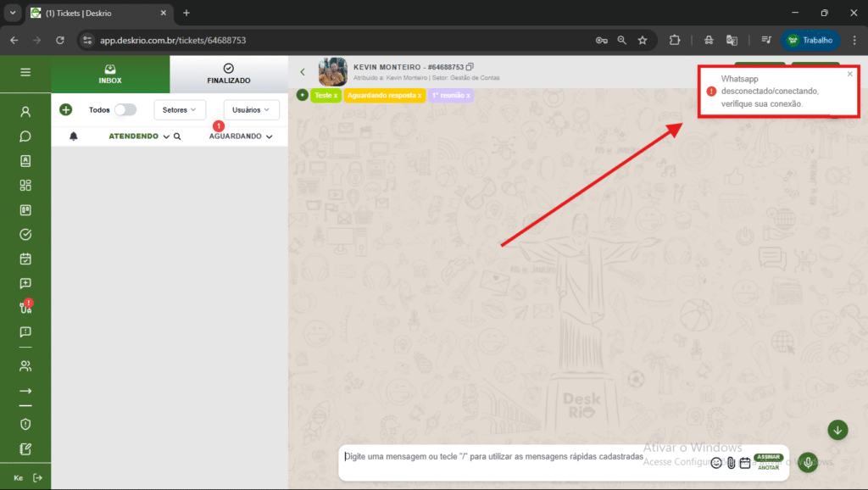The height and width of the screenshot is (490, 868).
Task: Open the emoji picker in message box
Action: click(x=716, y=463)
